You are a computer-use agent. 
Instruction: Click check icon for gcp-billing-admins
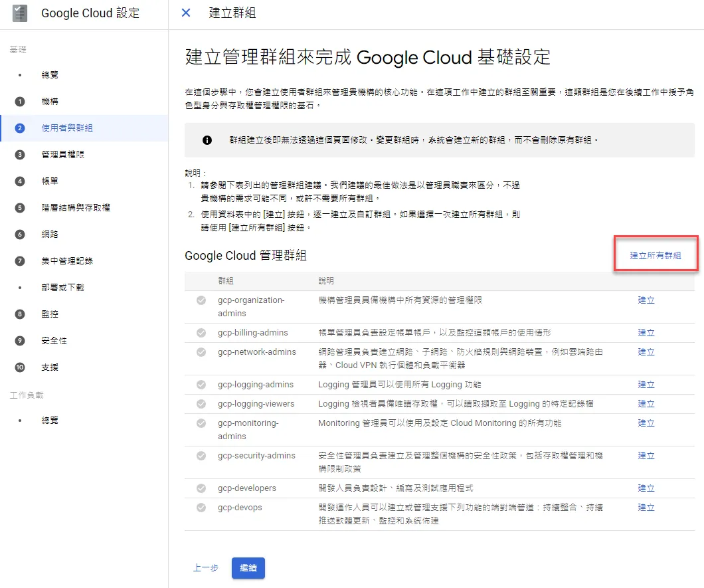[x=201, y=333]
